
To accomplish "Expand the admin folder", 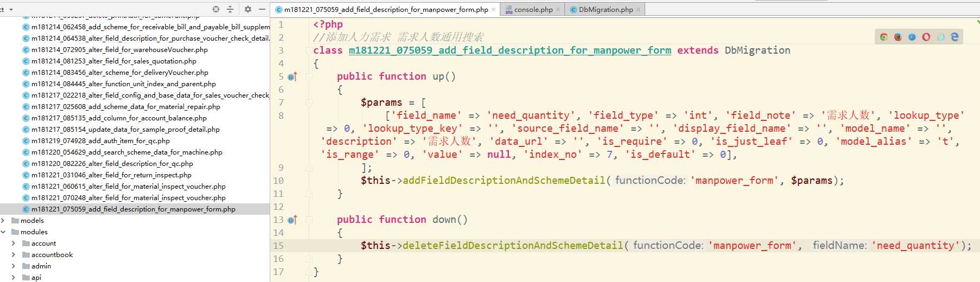I will pyautogui.click(x=14, y=266).
